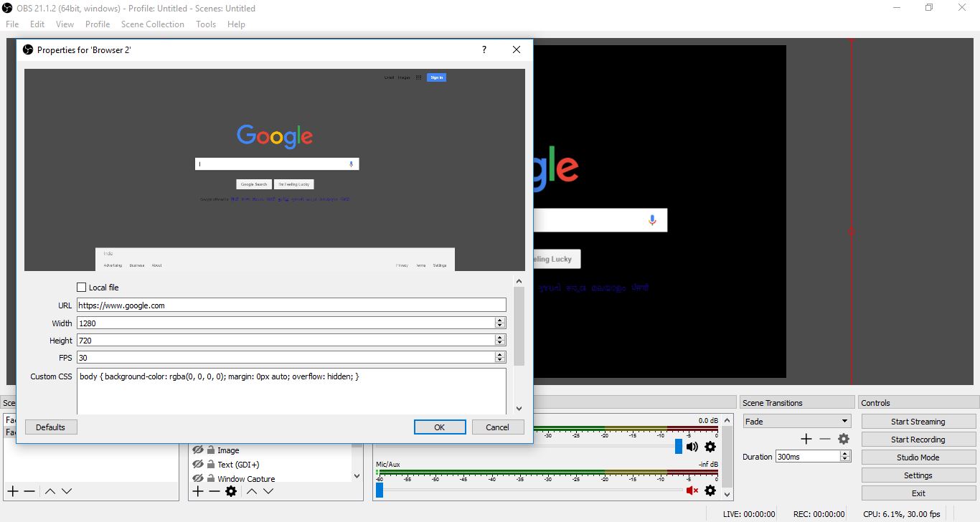Viewport: 980px width, 522px height.
Task: Click in the Duration 300ms field
Action: click(808, 457)
